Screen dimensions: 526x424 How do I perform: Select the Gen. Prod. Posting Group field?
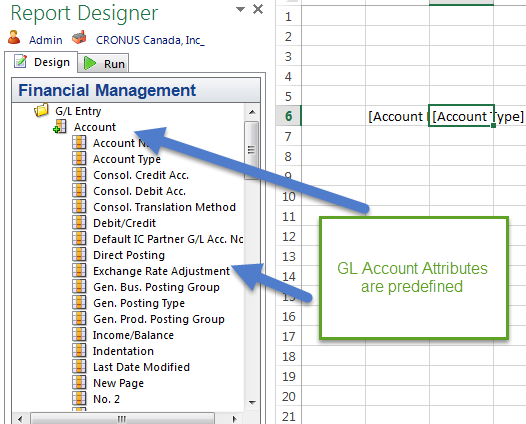tap(159, 319)
